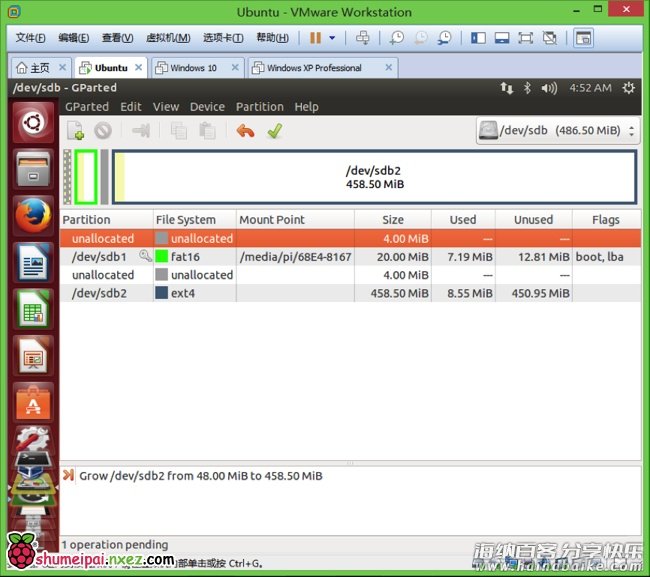Open the Ubuntu Dash launcher icon
This screenshot has height=577, width=650.
pos(33,123)
